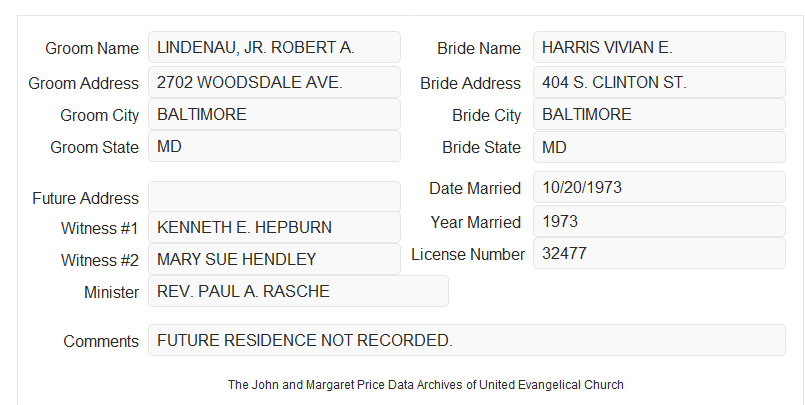Viewport: 805px width, 405px height.
Task: Click the Bride Name label
Action: click(x=479, y=48)
